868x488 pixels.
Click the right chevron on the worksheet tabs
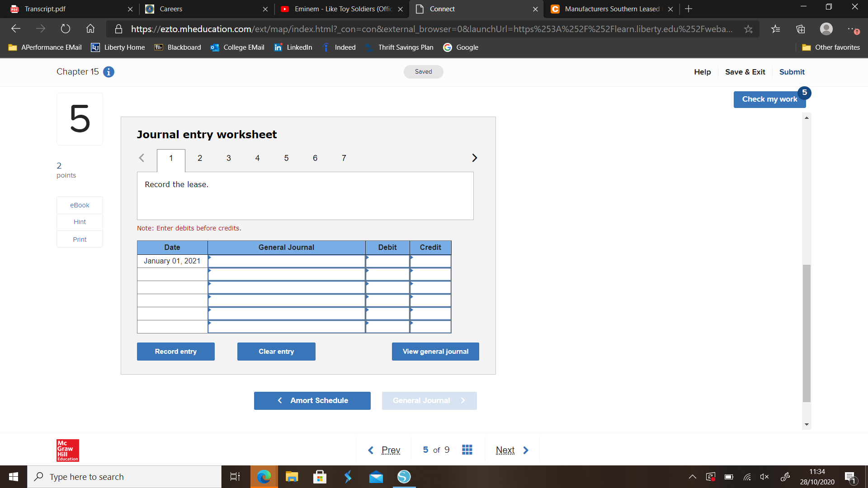pos(474,158)
